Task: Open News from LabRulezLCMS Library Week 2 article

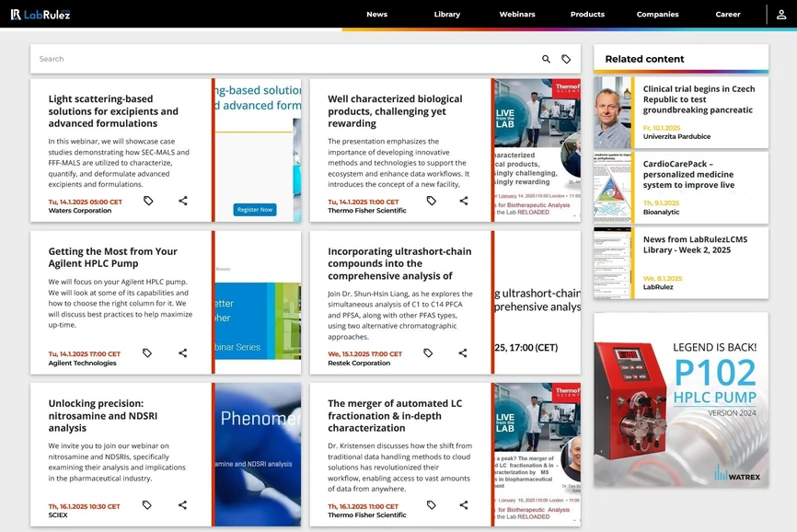Action: click(x=695, y=245)
